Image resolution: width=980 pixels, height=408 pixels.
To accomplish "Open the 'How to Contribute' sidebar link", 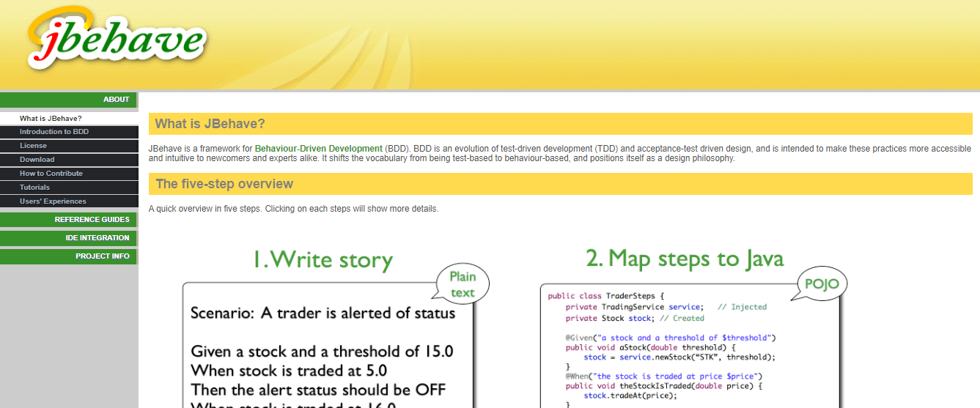I will tap(51, 174).
